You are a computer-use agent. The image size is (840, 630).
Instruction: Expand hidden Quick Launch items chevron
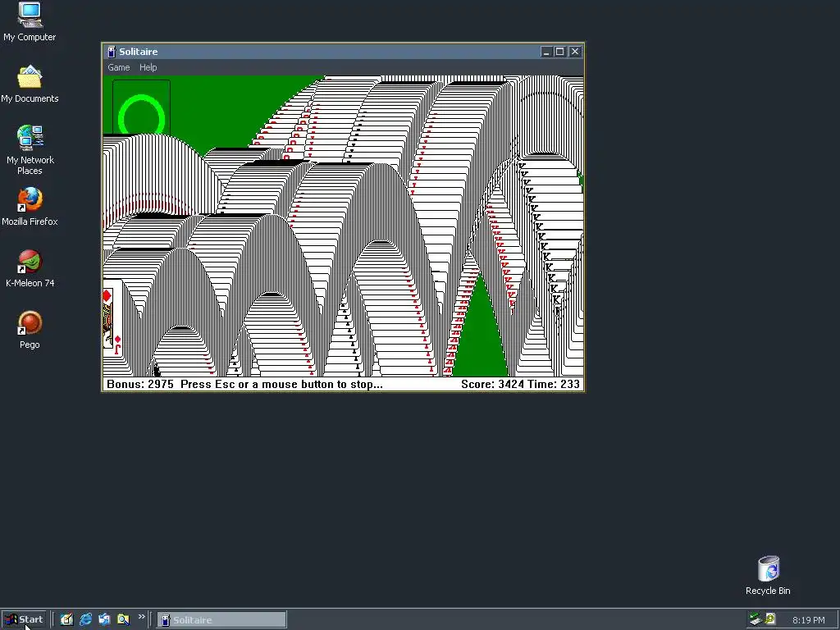click(141, 617)
